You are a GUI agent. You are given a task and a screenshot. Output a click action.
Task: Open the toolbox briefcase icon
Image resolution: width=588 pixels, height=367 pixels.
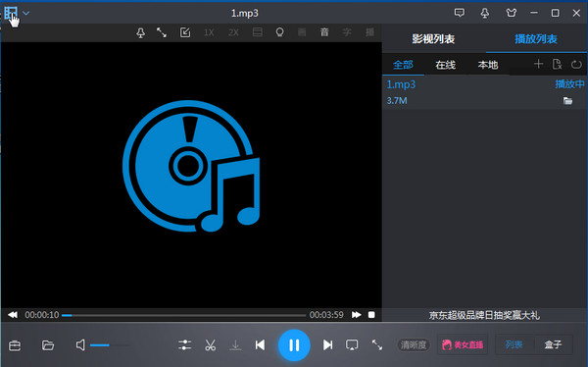point(15,344)
